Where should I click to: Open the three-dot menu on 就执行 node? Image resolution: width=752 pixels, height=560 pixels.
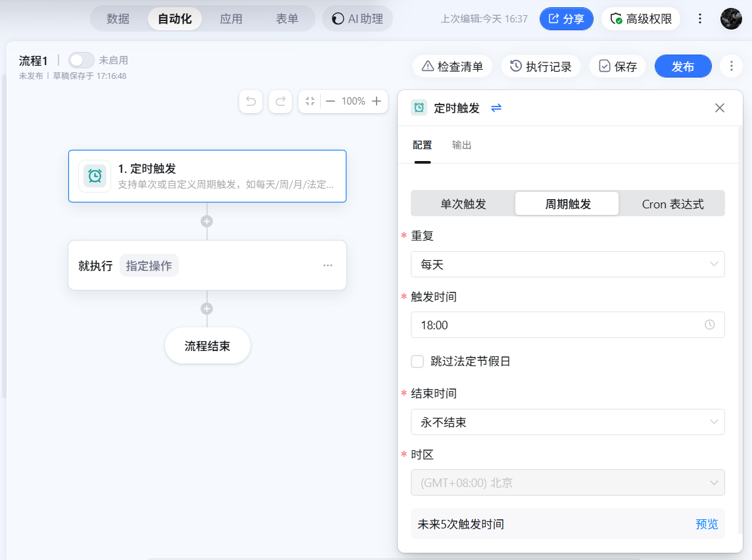click(x=327, y=266)
